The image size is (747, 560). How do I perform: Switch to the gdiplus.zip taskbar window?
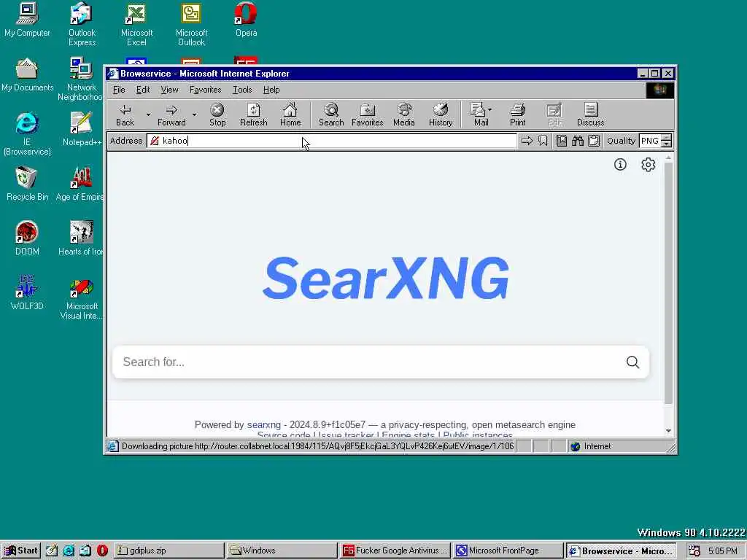169,551
